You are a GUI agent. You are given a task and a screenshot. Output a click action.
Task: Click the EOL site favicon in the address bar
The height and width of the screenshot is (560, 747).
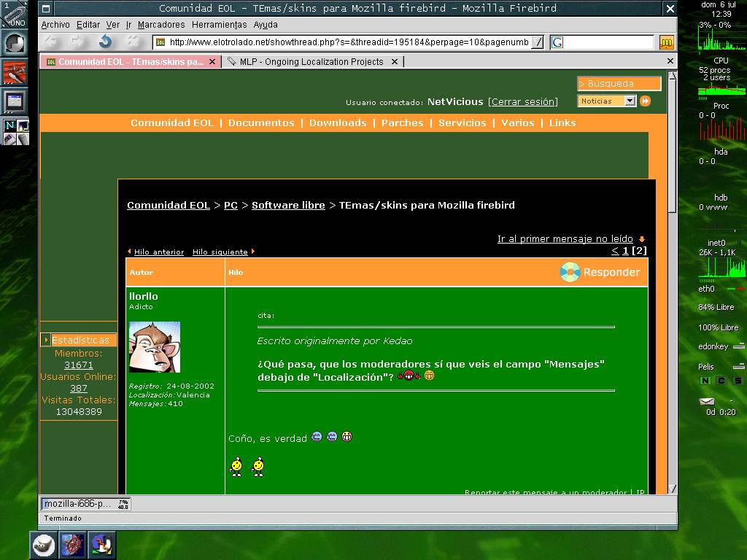(x=160, y=42)
